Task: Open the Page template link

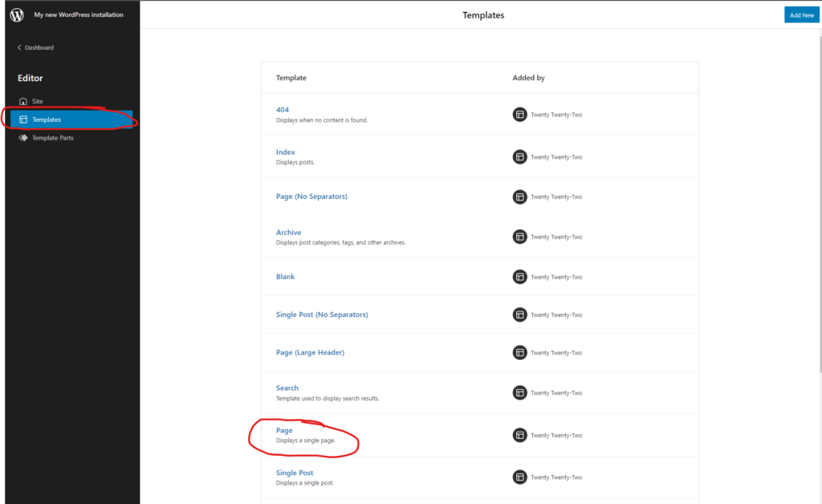Action: tap(284, 430)
